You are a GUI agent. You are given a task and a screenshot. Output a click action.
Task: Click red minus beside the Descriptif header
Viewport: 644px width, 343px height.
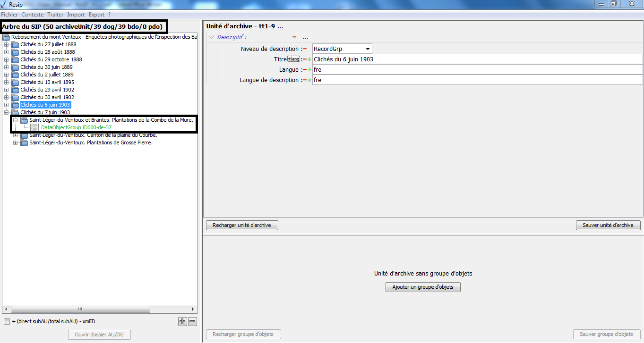(x=294, y=37)
